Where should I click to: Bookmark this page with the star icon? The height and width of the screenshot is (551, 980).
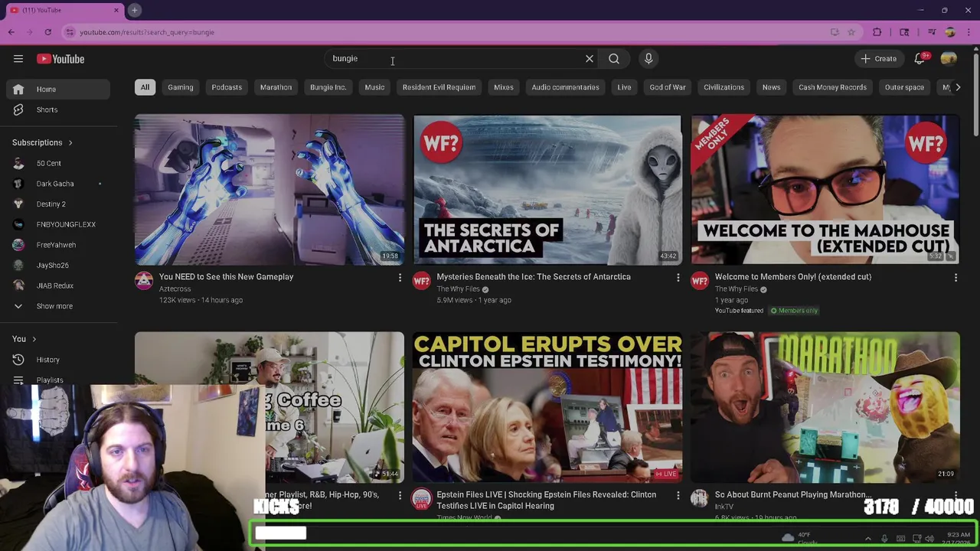[x=851, y=32]
